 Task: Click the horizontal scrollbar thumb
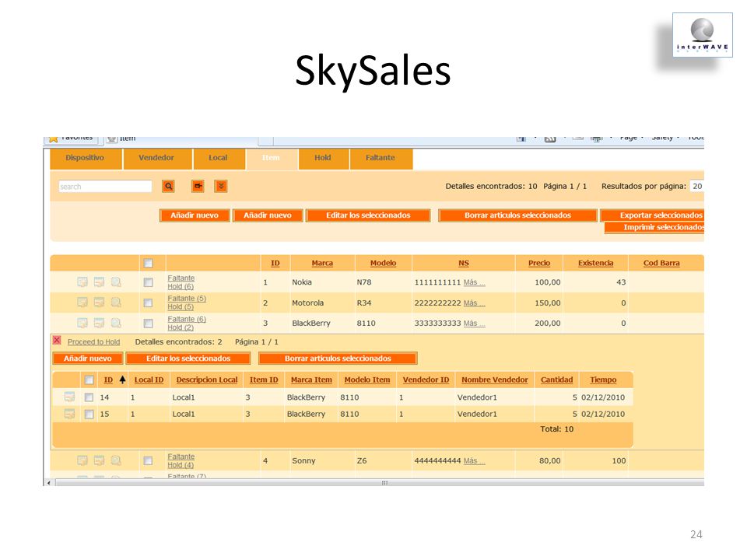coord(380,483)
